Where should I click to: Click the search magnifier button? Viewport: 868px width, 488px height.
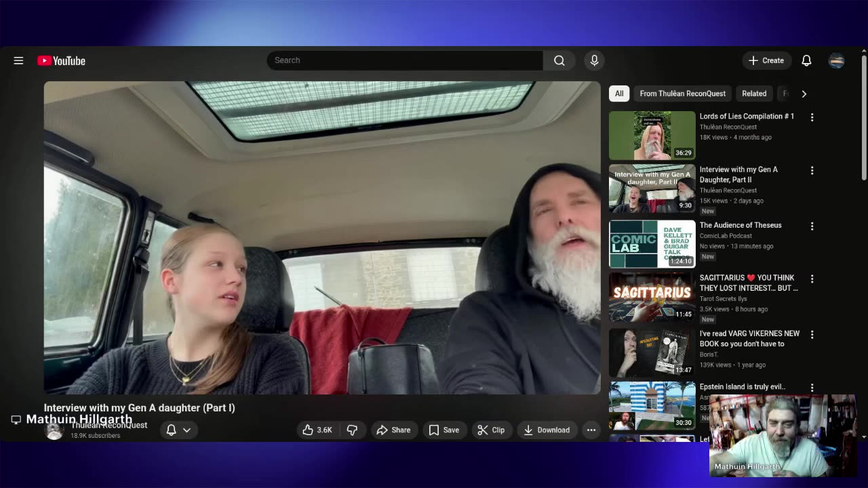pos(559,60)
